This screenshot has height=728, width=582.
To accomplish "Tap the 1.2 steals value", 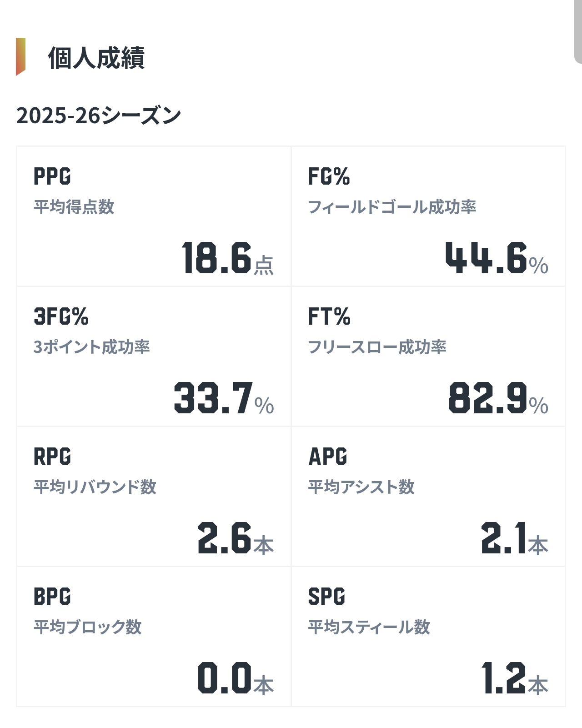I will pyautogui.click(x=503, y=678).
